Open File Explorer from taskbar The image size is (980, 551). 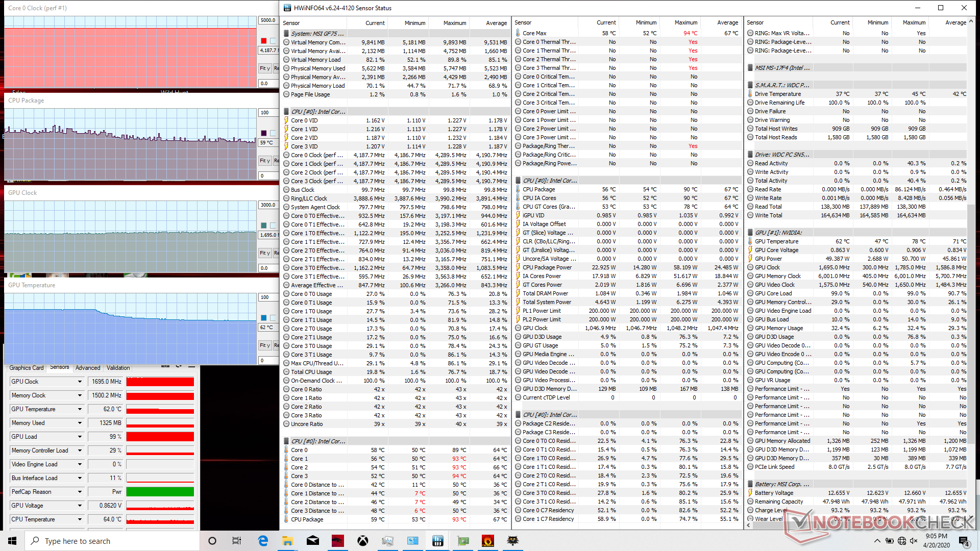pos(288,541)
